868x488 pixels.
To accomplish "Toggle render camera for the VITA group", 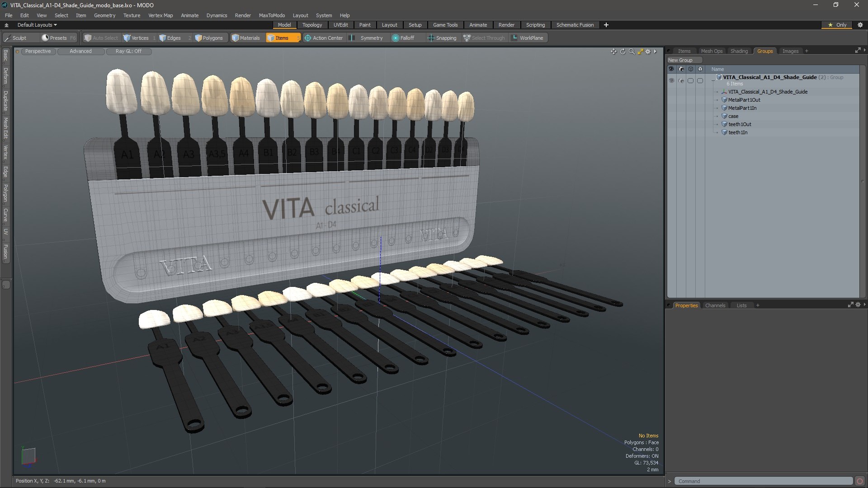I will (x=681, y=80).
